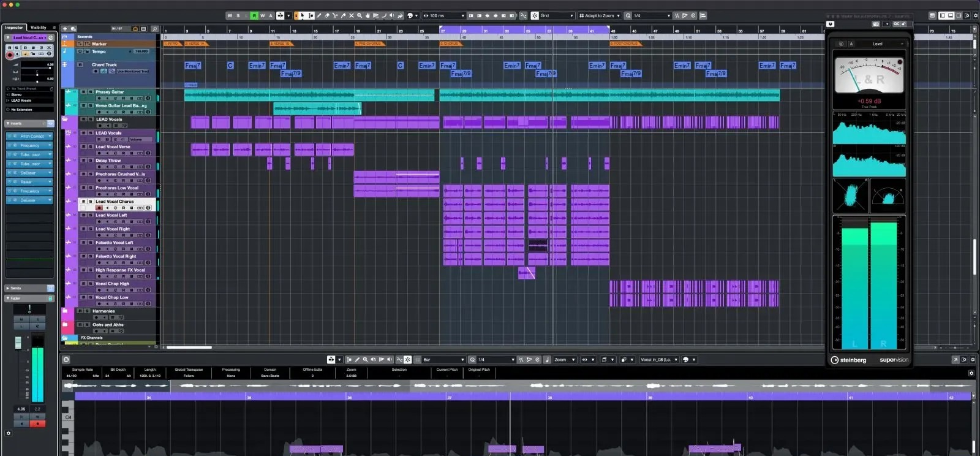Click the Add Track plus icon
The image size is (980, 456).
[65, 28]
